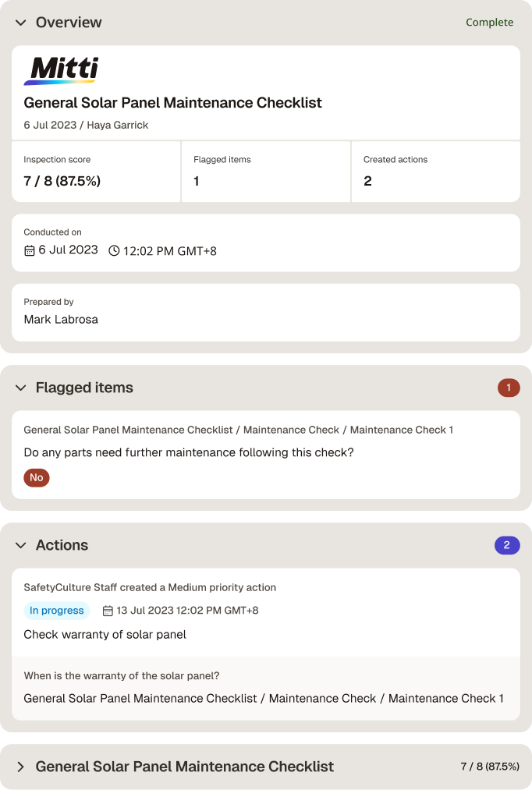Click the calendar icon beside 6 Jul 2023
Image resolution: width=532 pixels, height=790 pixels.
[30, 250]
